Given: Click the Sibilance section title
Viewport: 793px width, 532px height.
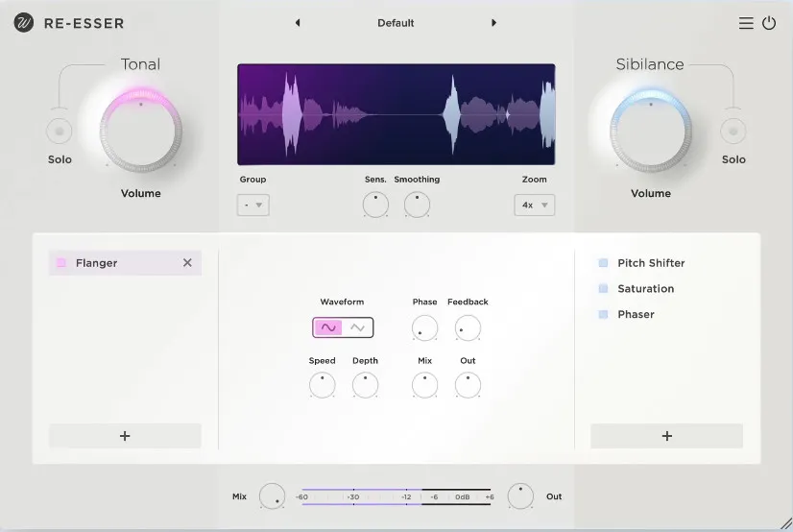Looking at the screenshot, I should tap(650, 64).
